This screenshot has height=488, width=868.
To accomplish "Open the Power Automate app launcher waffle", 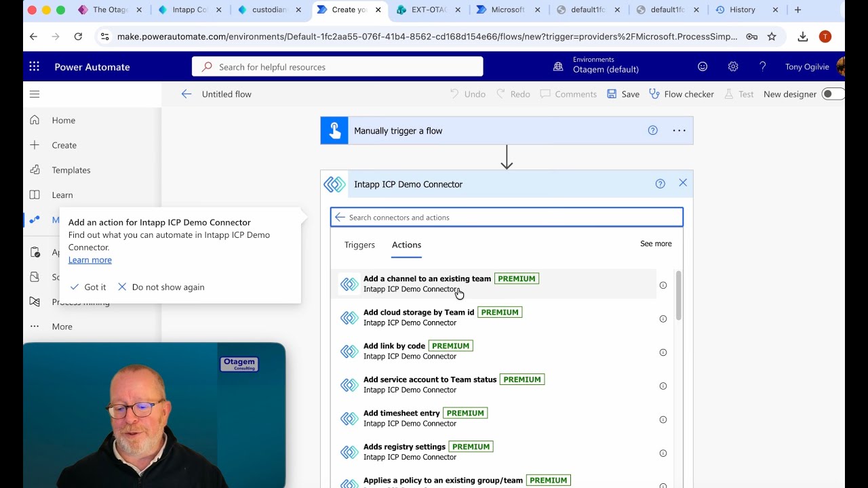I will click(34, 66).
